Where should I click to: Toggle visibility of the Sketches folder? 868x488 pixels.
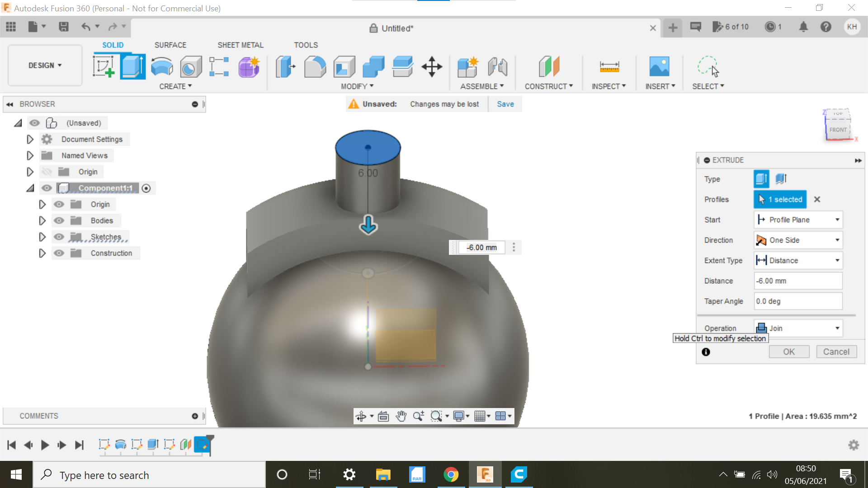pos(59,237)
